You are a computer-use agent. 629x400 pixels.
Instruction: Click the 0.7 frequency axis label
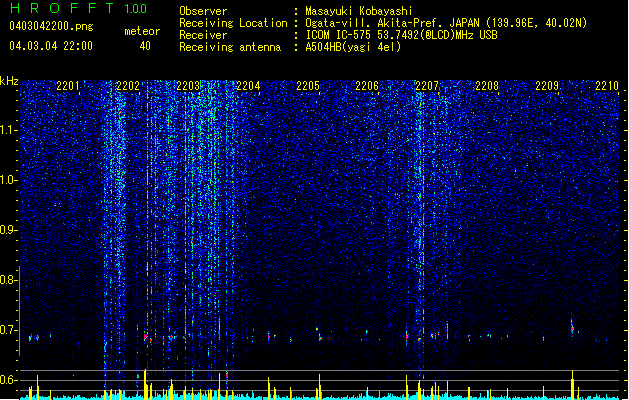pyautogui.click(x=8, y=330)
